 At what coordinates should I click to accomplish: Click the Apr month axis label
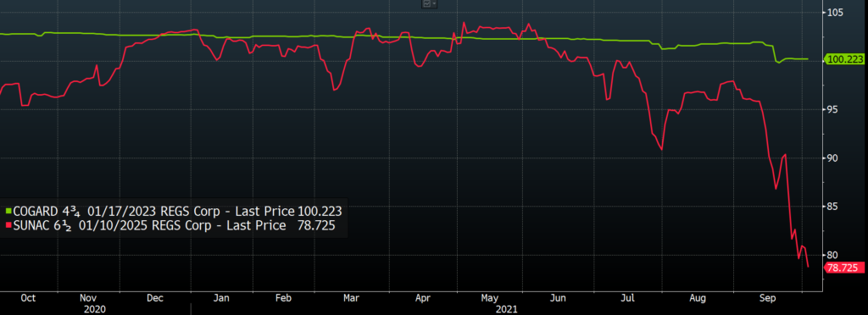point(423,298)
